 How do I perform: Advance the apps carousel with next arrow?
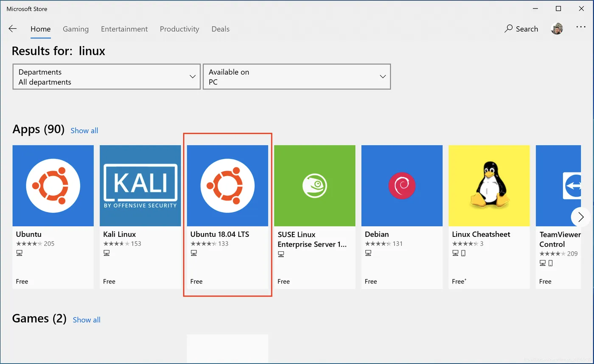click(580, 217)
